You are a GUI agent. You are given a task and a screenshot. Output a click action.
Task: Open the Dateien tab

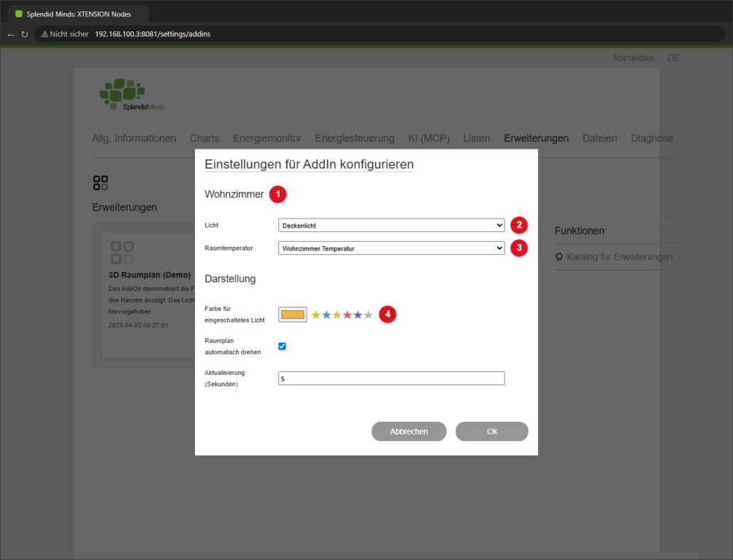pos(599,138)
